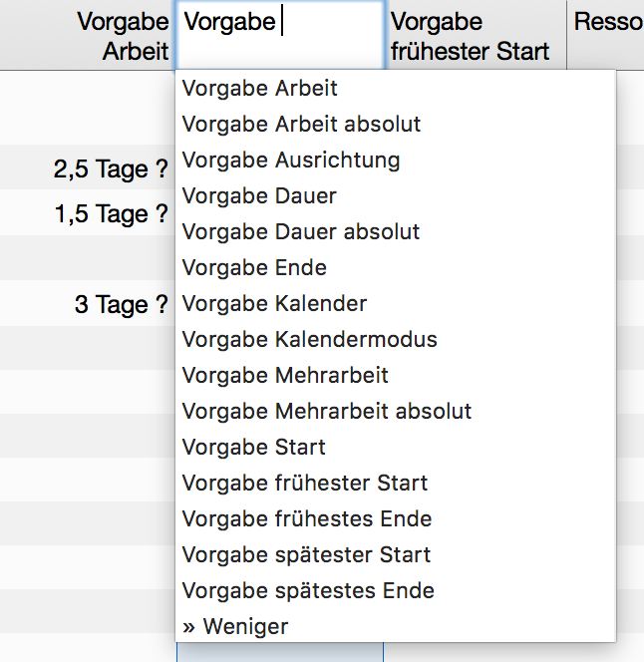Select 'Vorgabe Arbeit' from the suggestion list

(x=260, y=89)
